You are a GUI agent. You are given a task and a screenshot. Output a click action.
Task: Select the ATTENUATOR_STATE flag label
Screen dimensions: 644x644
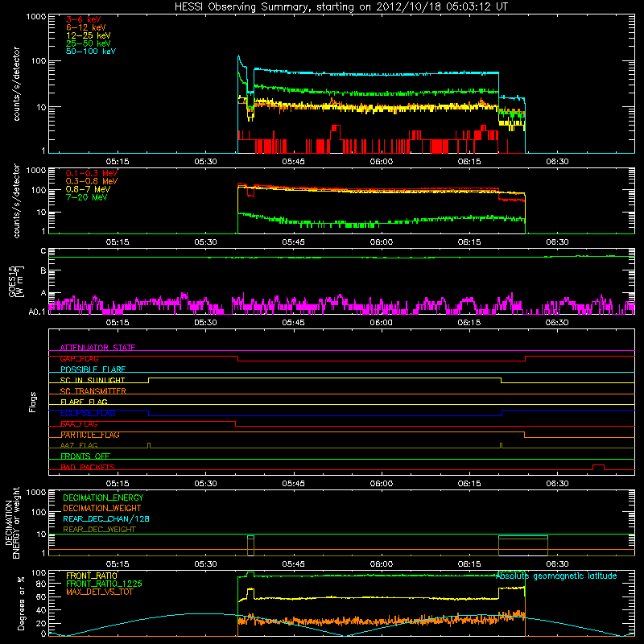tap(97, 348)
